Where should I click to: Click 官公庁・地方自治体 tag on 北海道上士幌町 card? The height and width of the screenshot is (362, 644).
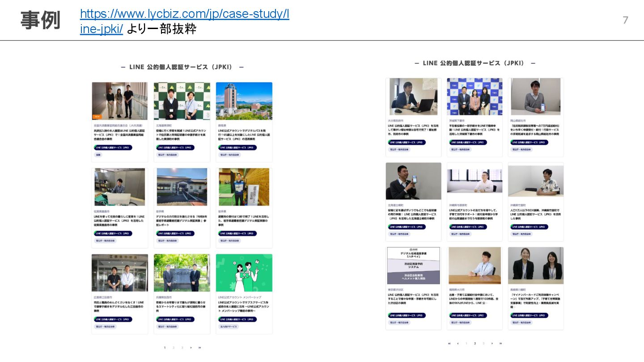click(399, 234)
